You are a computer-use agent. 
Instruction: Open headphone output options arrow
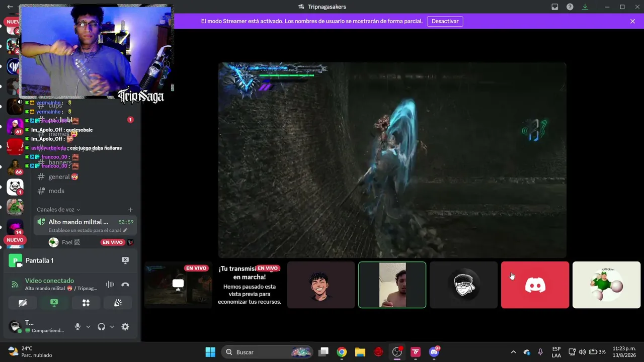click(x=112, y=327)
